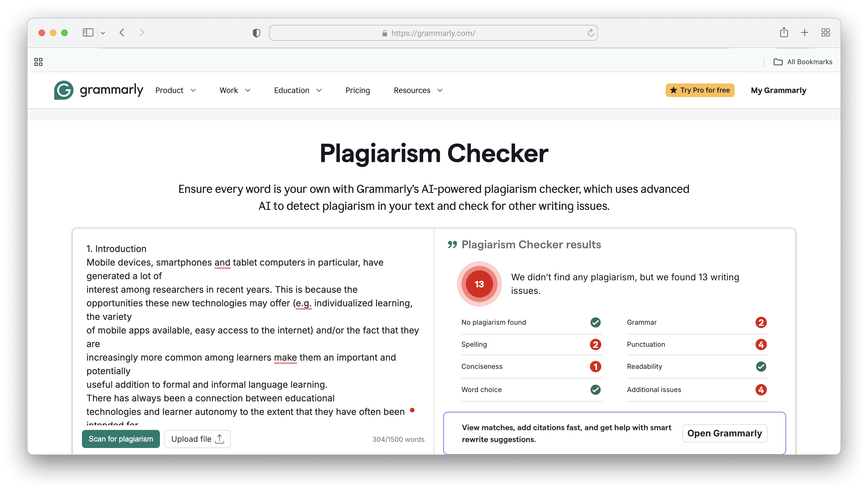Click Scan for plagiarism button
Image resolution: width=868 pixels, height=491 pixels.
click(121, 439)
